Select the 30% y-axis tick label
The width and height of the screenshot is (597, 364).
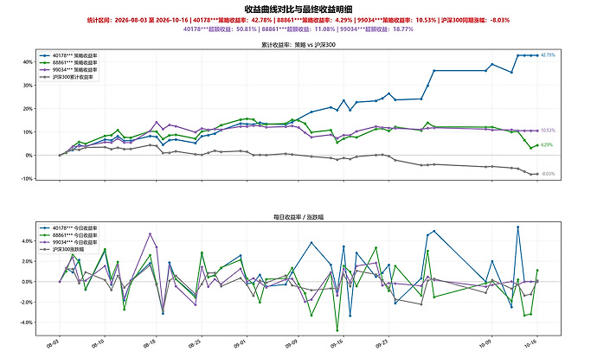coord(28,86)
